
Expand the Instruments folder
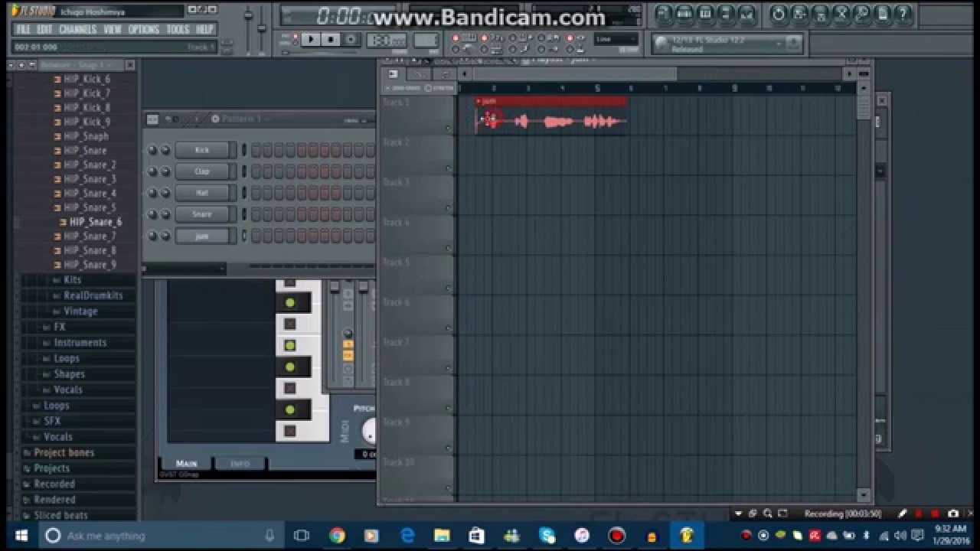(80, 343)
